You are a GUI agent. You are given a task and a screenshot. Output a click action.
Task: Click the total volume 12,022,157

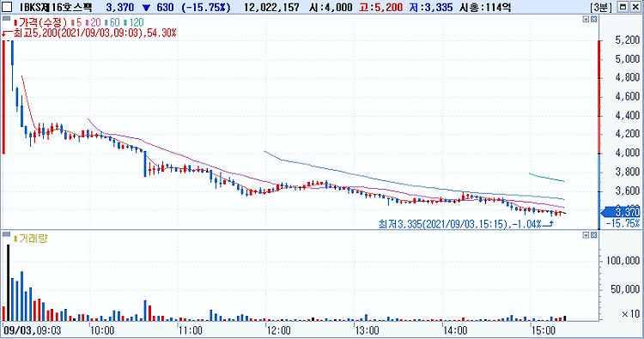271,8
